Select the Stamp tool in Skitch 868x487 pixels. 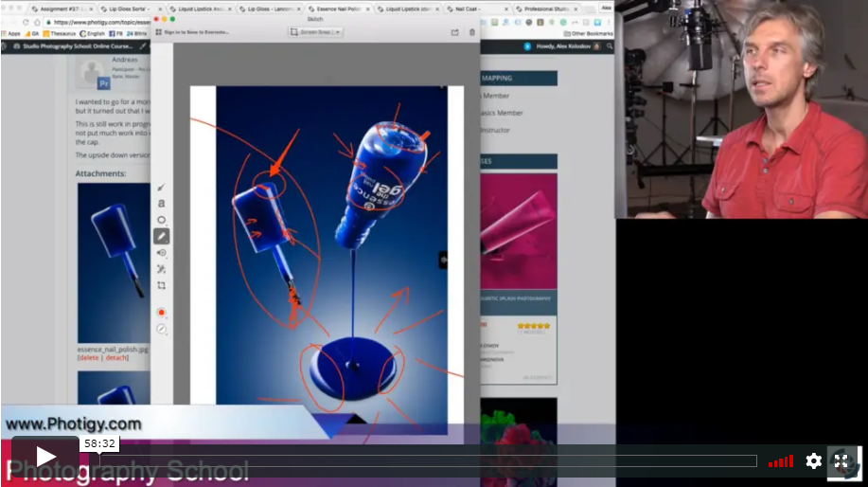(x=161, y=253)
